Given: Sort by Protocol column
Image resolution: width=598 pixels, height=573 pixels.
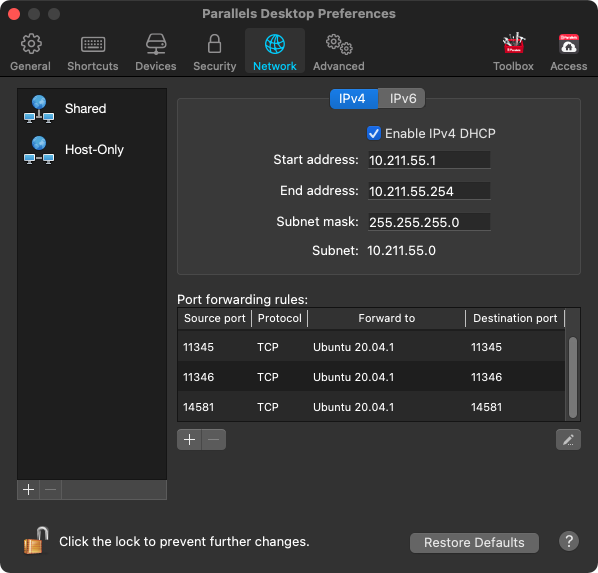Looking at the screenshot, I should (x=280, y=319).
